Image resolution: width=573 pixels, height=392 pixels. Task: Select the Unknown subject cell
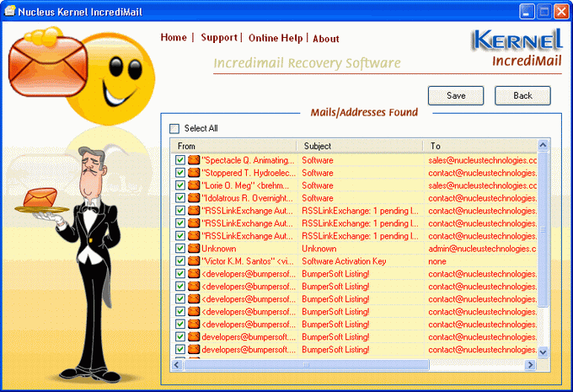click(x=319, y=249)
